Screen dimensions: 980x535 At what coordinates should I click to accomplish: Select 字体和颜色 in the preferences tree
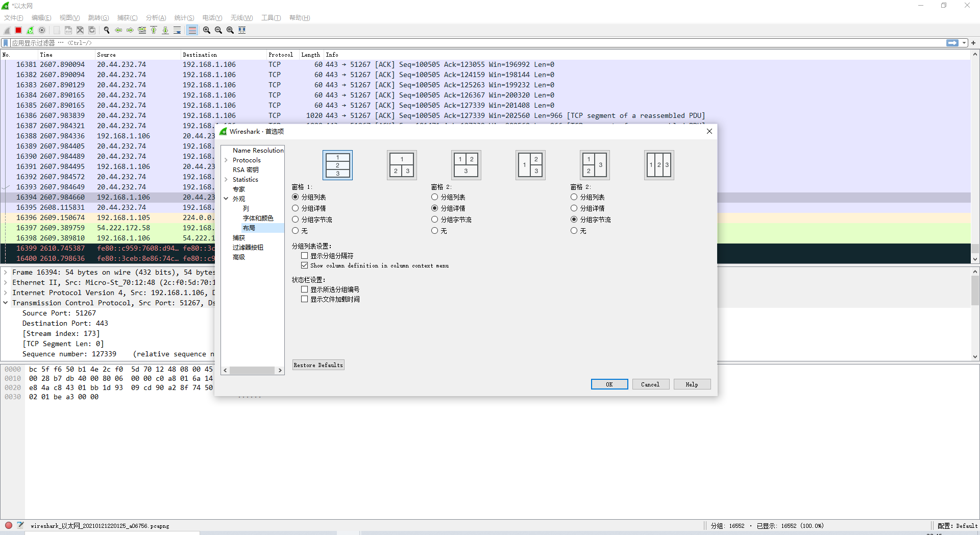point(258,218)
